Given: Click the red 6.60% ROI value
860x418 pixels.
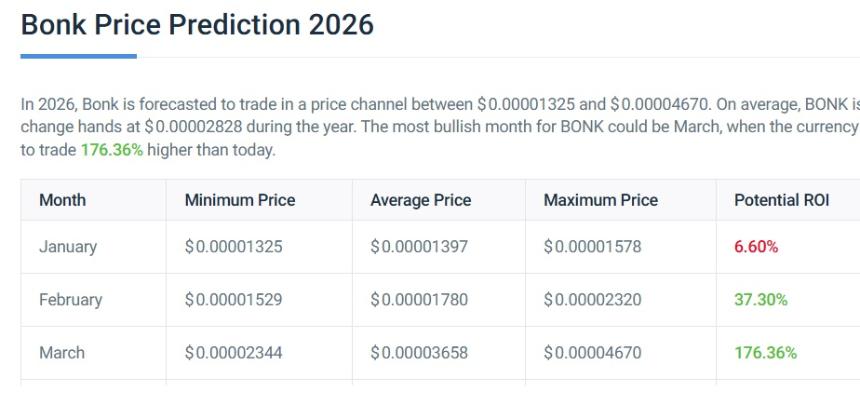Looking at the screenshot, I should coord(756,247).
